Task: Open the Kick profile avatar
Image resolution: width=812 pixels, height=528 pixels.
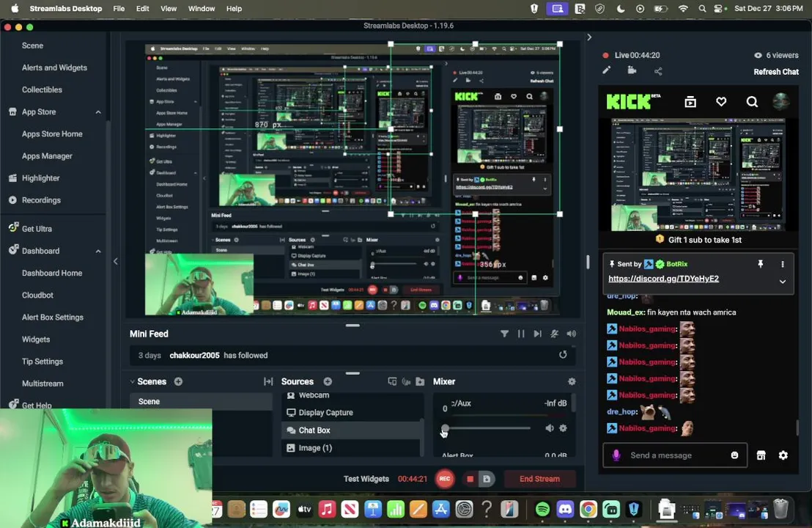Action: (781, 101)
